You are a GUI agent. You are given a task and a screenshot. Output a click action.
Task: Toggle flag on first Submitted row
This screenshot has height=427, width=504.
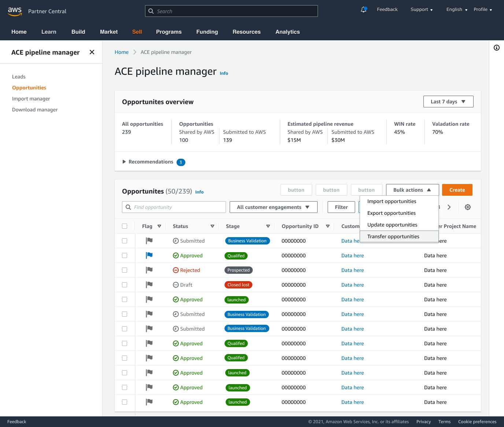[x=149, y=241]
